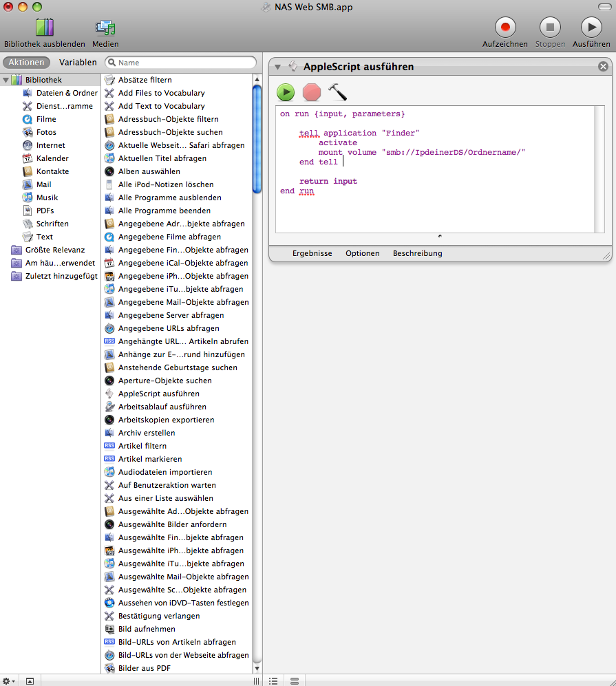Switch to the Aktionen view
The height and width of the screenshot is (686, 616).
click(x=26, y=62)
